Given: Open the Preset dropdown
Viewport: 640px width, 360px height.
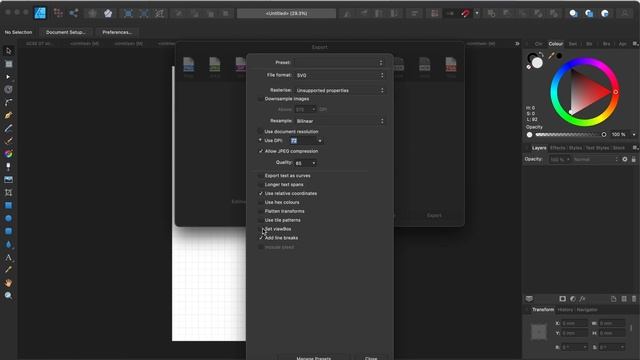Looking at the screenshot, I should tap(340, 63).
